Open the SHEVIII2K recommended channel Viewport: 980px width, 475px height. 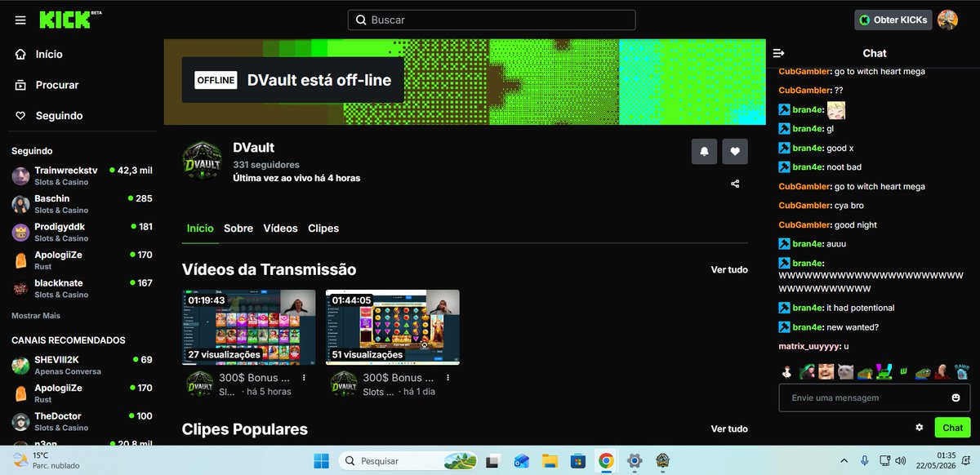tap(82, 365)
